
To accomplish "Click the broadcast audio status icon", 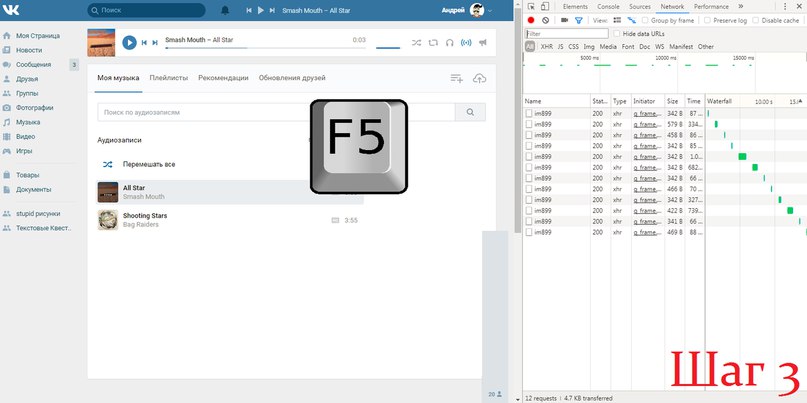I will (466, 43).
